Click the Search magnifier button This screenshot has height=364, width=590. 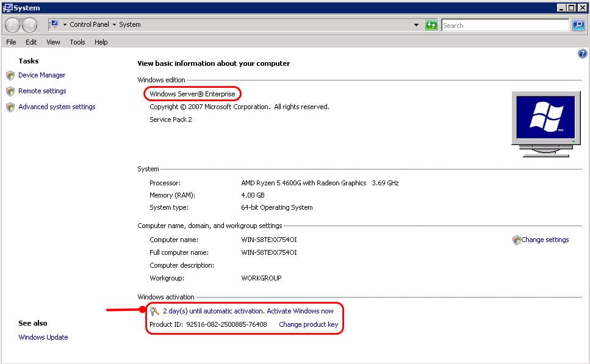(578, 25)
